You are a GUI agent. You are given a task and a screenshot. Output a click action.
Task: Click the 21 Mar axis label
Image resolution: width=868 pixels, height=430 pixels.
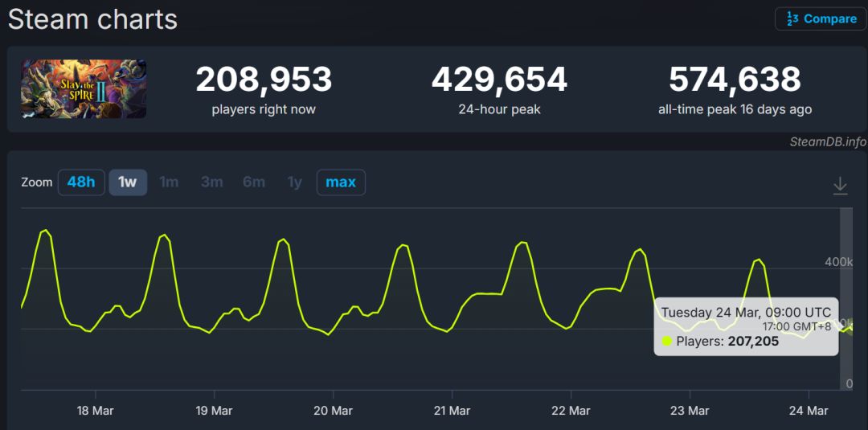pyautogui.click(x=452, y=411)
